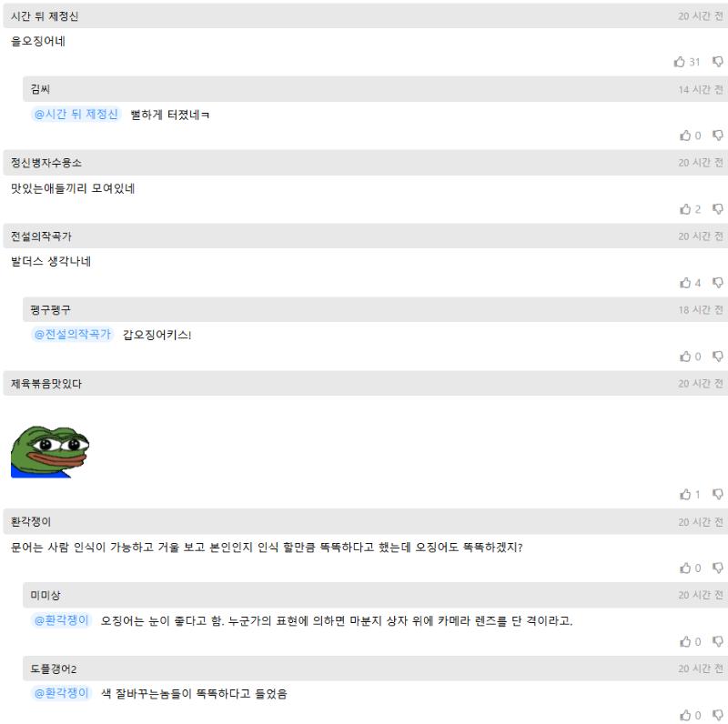
Task: Click the 환각쟁이 username header
Action: click(31, 522)
